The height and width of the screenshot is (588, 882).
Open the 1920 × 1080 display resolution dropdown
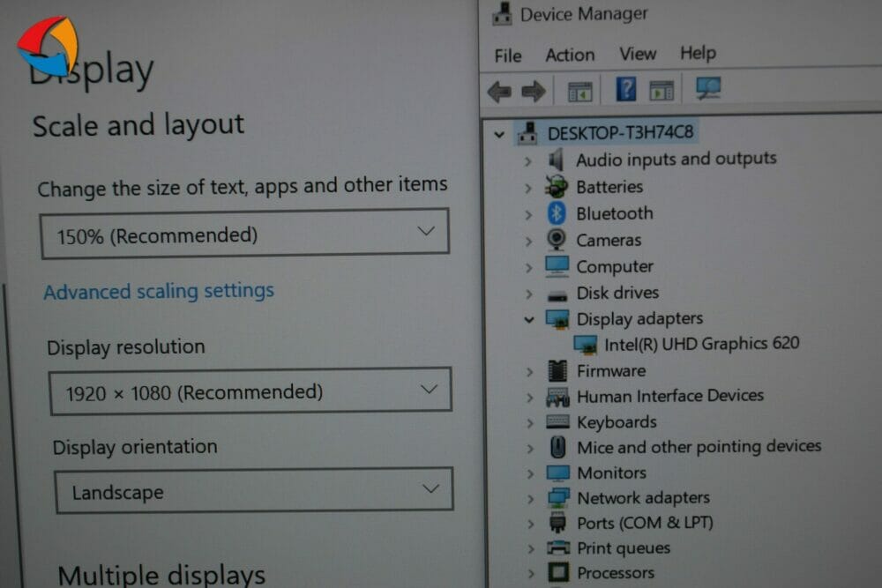point(250,391)
